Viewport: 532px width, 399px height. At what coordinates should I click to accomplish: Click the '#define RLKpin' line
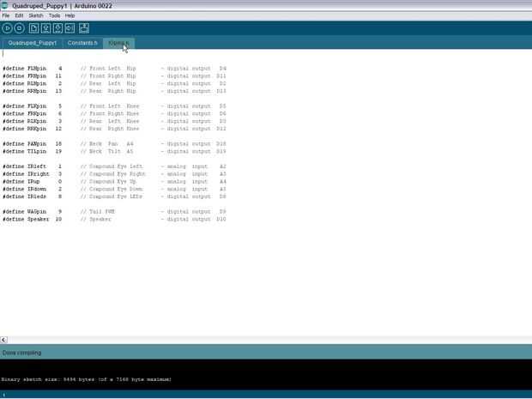pyautogui.click(x=114, y=121)
